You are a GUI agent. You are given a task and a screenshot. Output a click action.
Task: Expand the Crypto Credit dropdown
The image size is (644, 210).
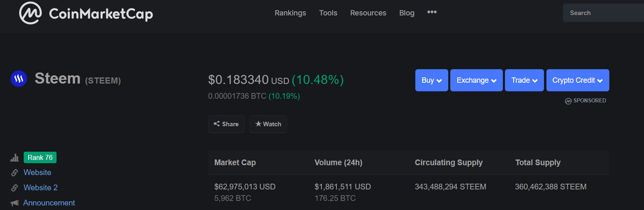[578, 80]
